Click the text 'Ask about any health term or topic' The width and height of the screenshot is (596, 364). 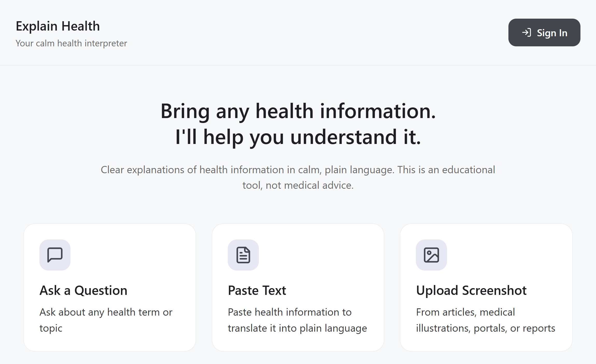pos(105,320)
